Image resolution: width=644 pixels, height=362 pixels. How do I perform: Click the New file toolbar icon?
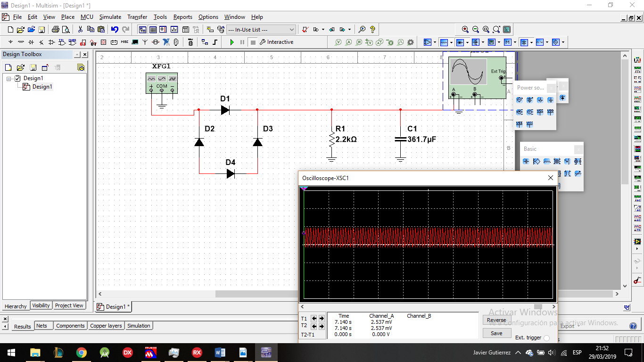pyautogui.click(x=10, y=29)
